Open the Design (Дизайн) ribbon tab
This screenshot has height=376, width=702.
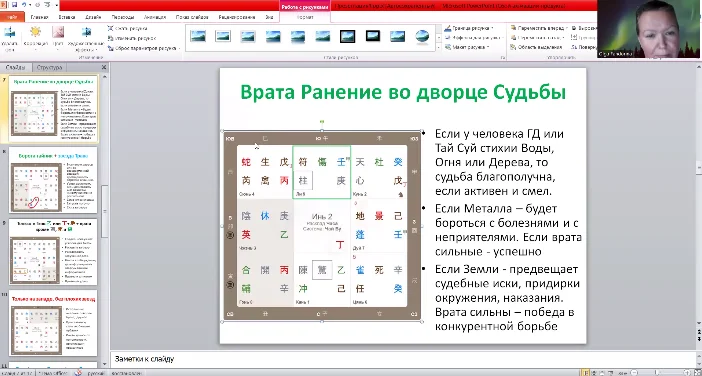click(93, 17)
